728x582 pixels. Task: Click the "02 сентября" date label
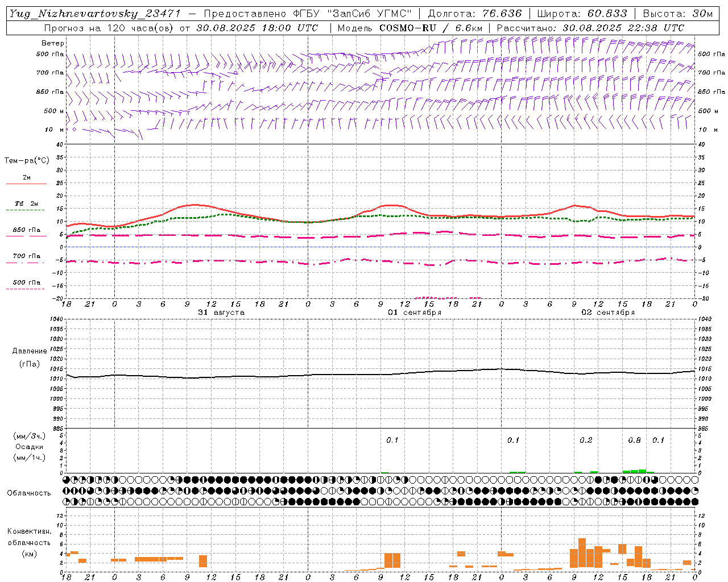(x=608, y=313)
